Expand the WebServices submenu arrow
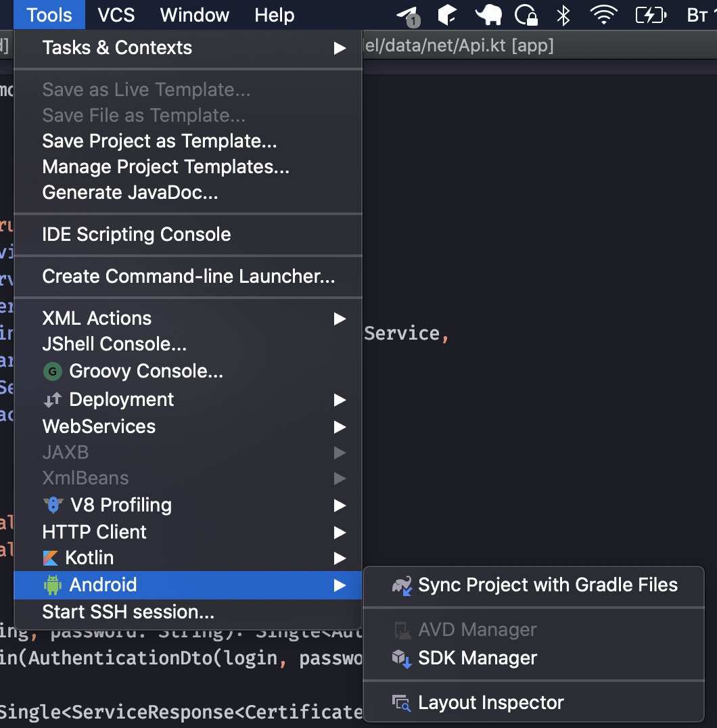The height and width of the screenshot is (728, 717). (x=340, y=427)
